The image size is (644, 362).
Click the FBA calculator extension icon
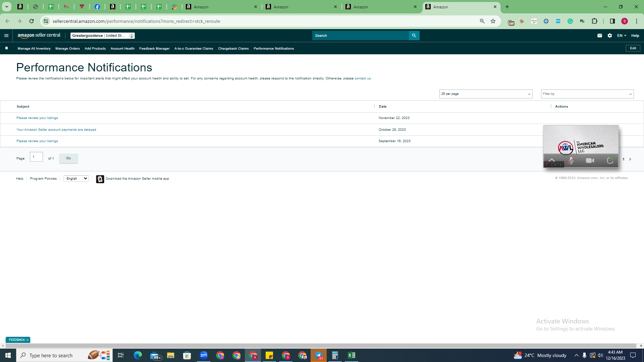(558, 21)
